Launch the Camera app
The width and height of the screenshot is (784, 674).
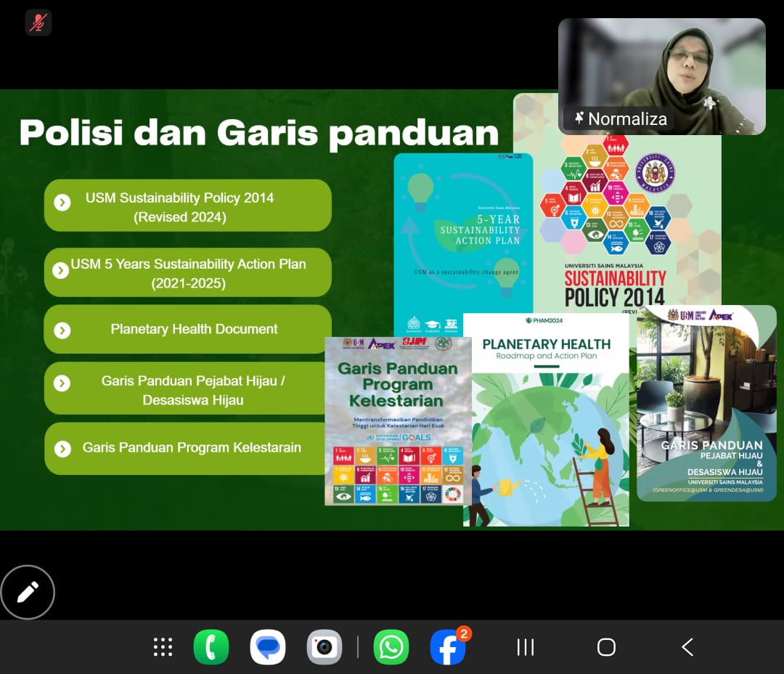pyautogui.click(x=324, y=647)
